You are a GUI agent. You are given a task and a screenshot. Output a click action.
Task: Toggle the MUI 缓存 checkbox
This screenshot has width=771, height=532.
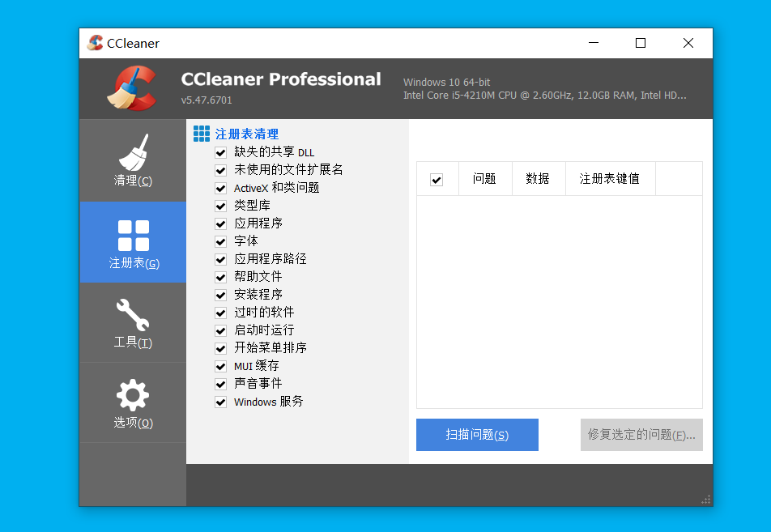221,366
